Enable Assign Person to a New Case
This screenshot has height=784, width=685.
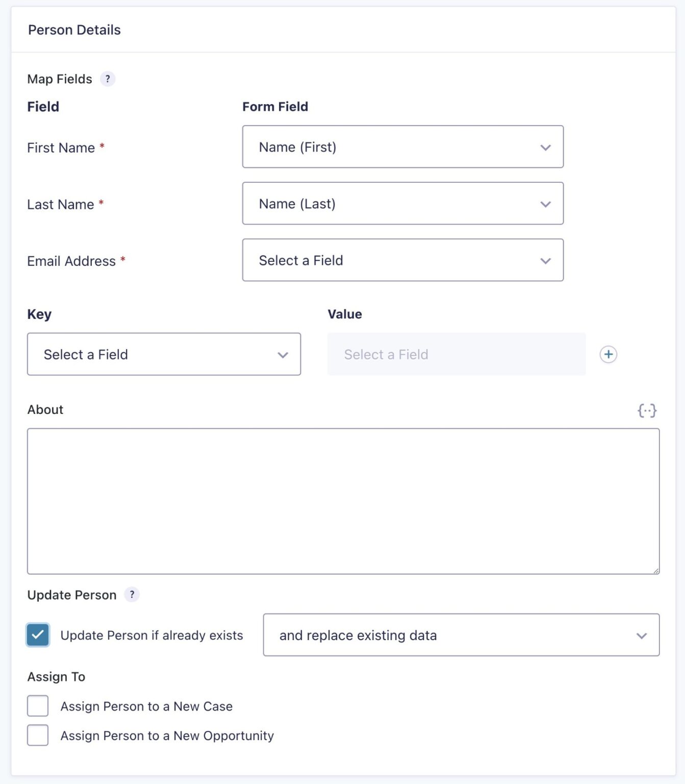(x=38, y=706)
